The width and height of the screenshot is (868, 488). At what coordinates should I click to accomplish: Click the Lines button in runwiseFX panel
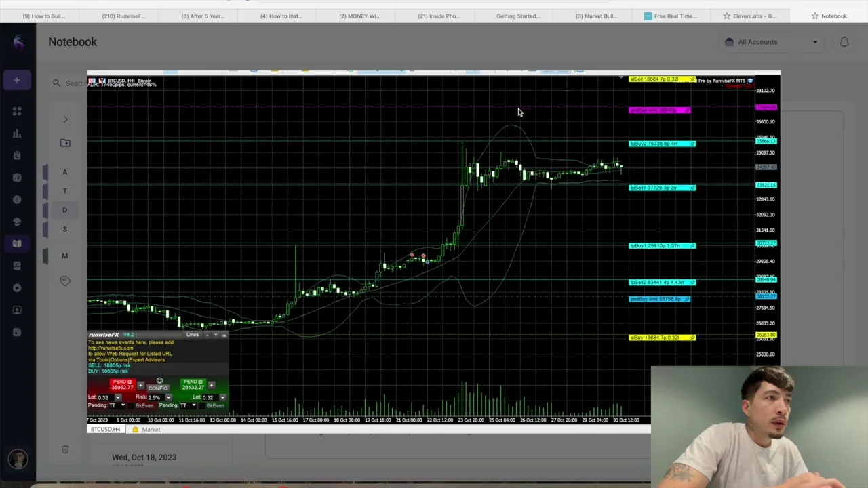193,335
